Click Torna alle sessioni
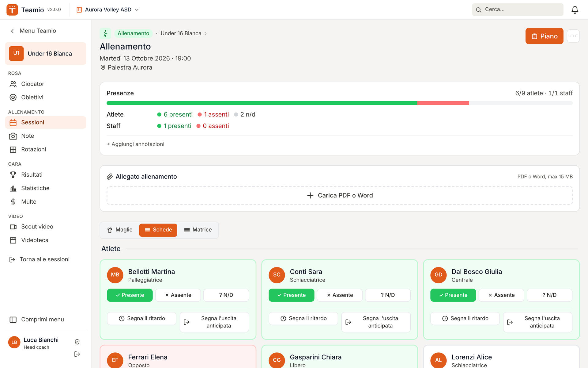The image size is (588, 368). click(x=40, y=259)
